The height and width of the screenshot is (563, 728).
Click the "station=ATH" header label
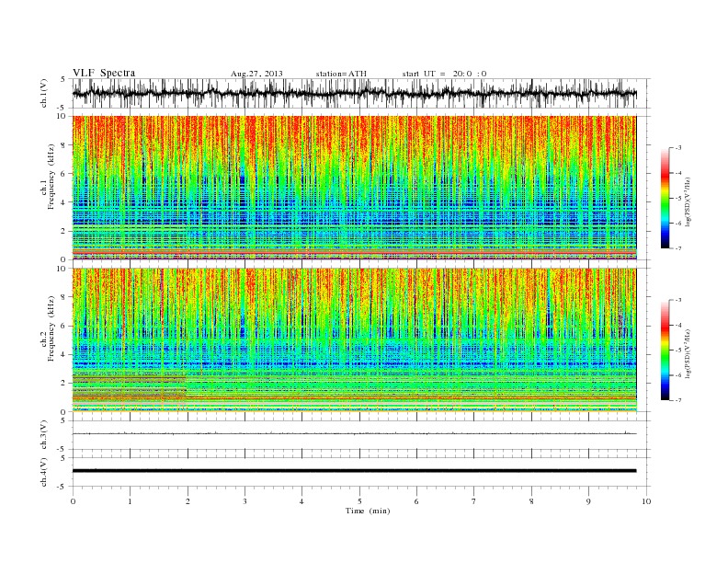(x=341, y=74)
